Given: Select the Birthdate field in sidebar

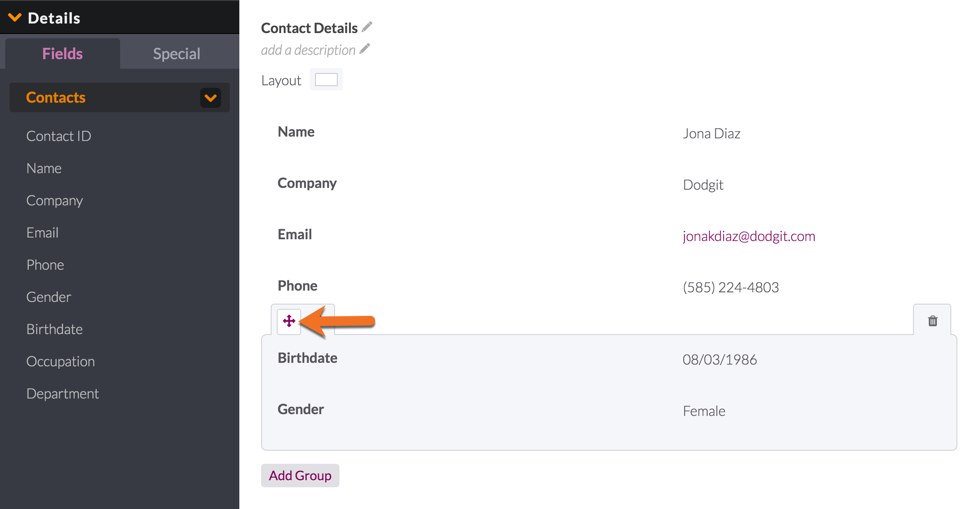Looking at the screenshot, I should click(x=54, y=329).
